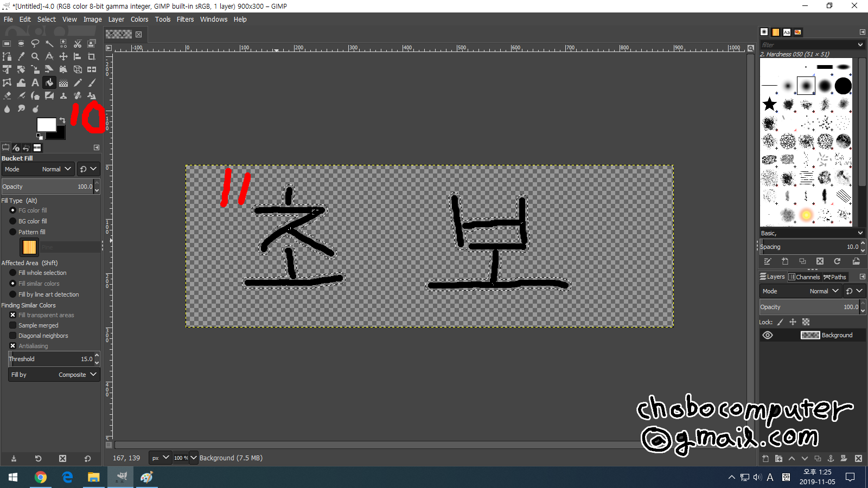
Task: Create a new layer in Layers panel
Action: click(x=765, y=458)
